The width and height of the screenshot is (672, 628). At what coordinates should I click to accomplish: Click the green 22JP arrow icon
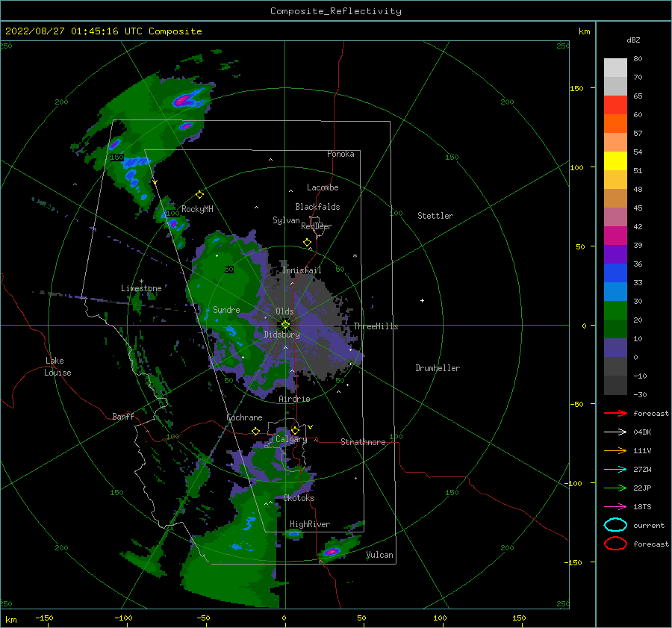[615, 488]
